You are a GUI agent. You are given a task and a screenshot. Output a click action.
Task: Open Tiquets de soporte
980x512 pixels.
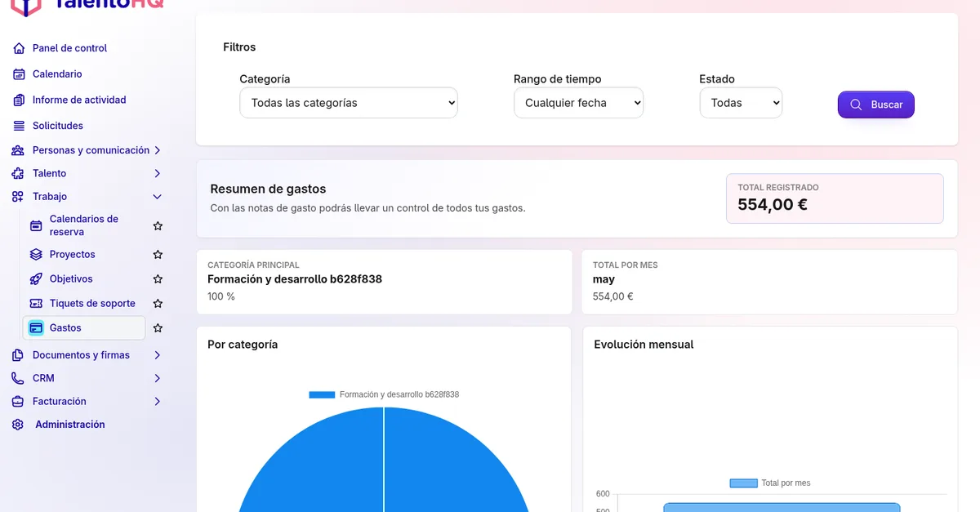pyautogui.click(x=92, y=304)
